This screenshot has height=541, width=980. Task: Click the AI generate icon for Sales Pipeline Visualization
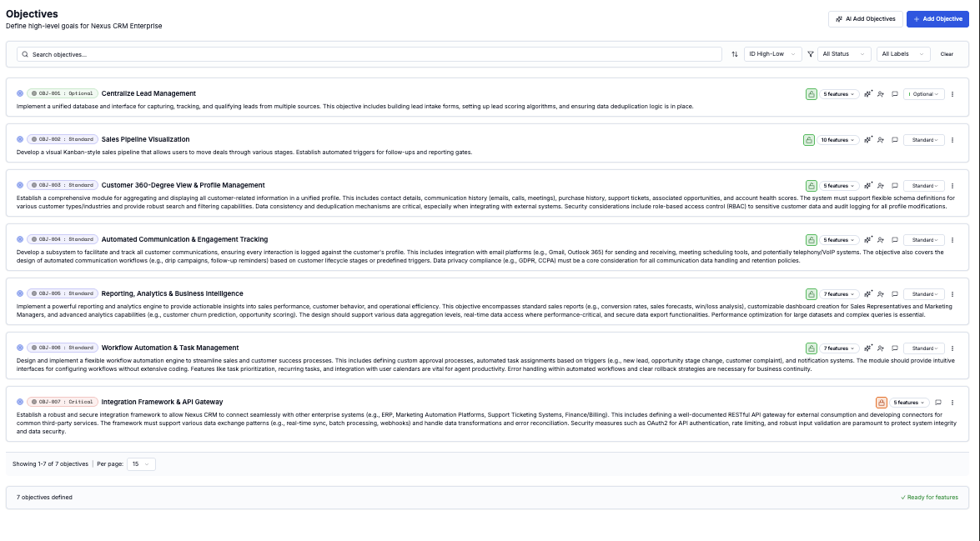click(867, 140)
